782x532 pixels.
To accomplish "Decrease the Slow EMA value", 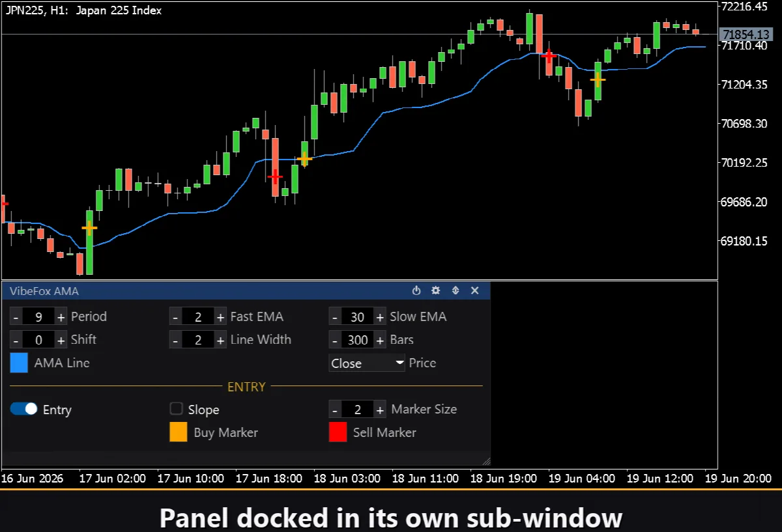I will click(x=335, y=317).
